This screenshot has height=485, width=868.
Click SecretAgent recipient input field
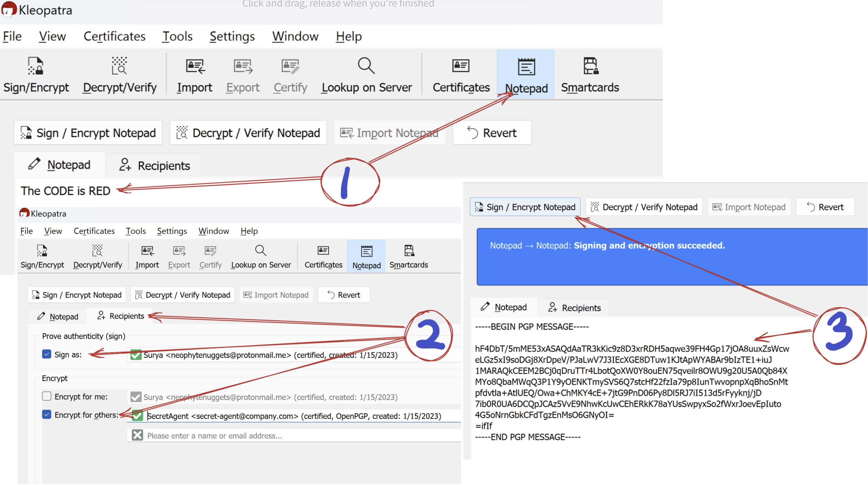point(294,416)
